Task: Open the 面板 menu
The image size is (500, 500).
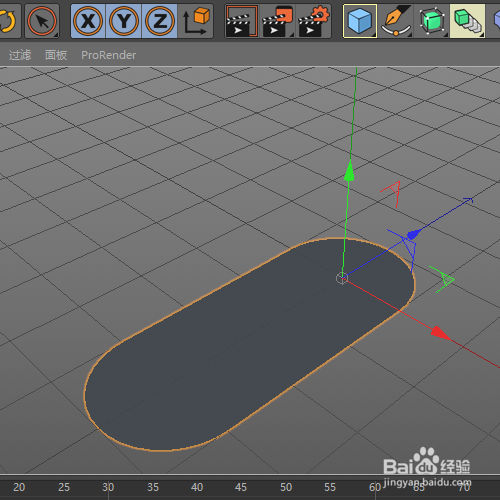Action: click(56, 55)
